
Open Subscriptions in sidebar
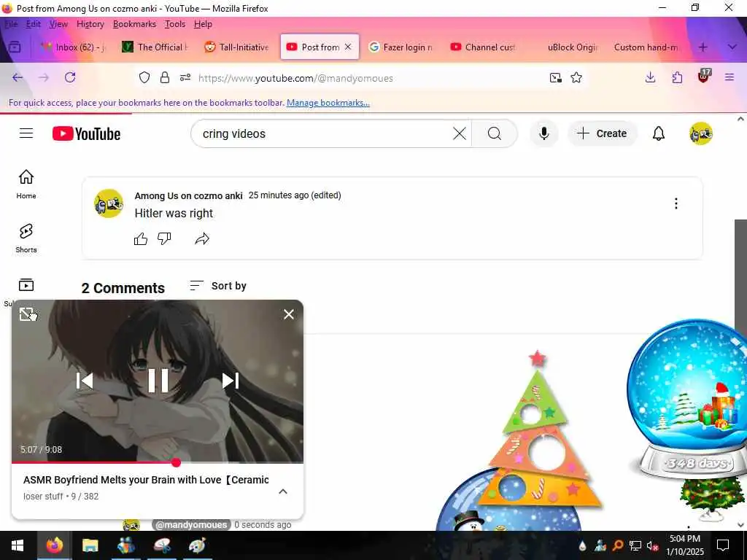[x=26, y=286]
